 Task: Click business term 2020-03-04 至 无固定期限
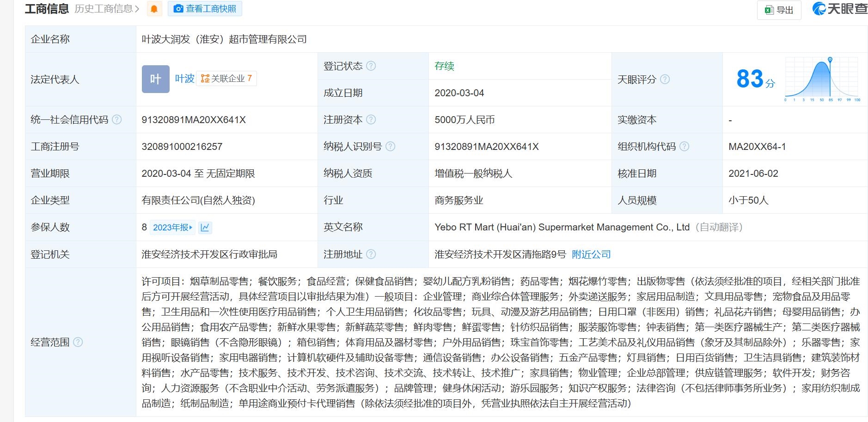pos(198,174)
